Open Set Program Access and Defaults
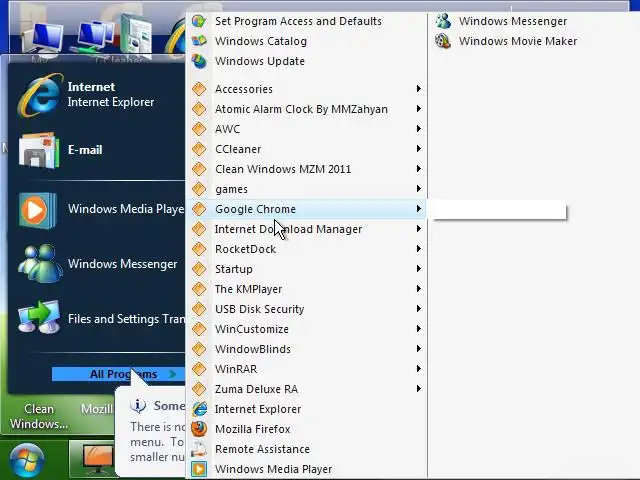 [306, 21]
